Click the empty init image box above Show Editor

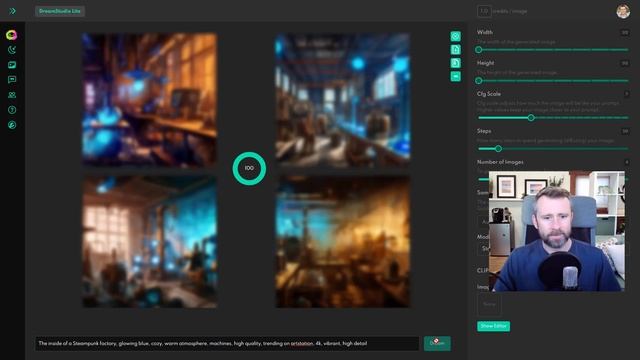[489, 304]
